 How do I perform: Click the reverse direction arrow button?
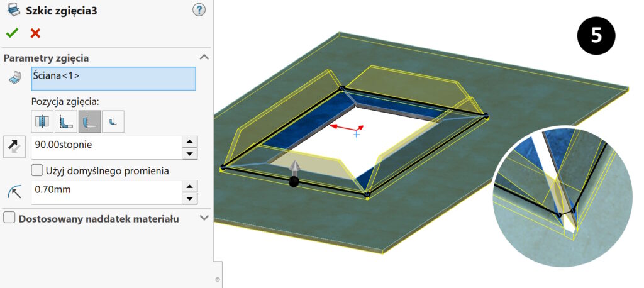(13, 147)
